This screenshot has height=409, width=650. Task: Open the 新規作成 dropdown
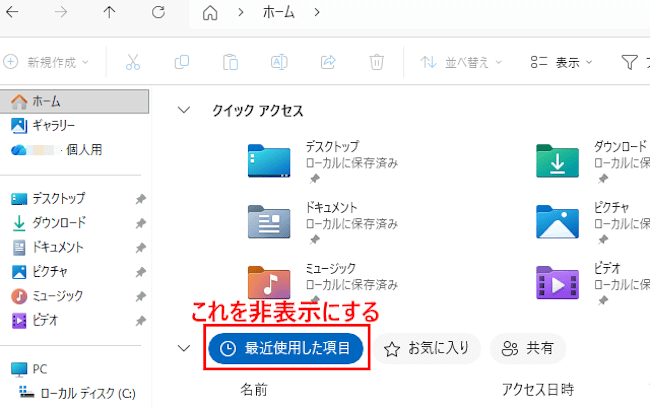click(x=46, y=62)
